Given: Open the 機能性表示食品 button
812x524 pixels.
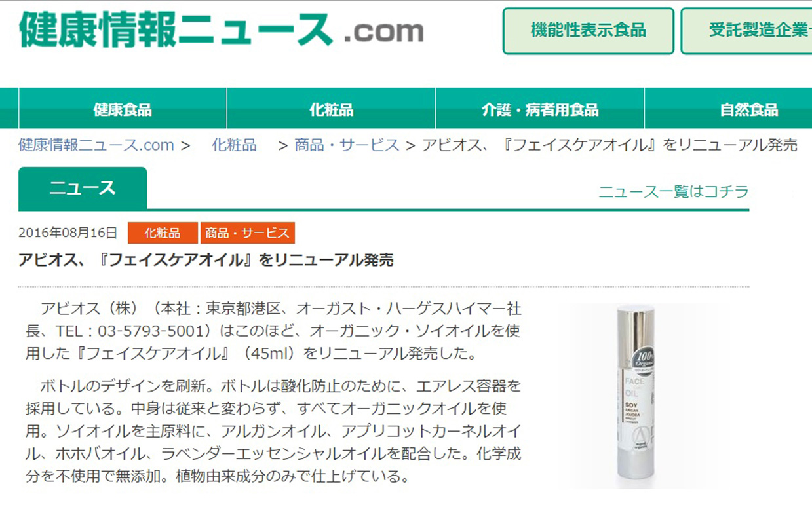Looking at the screenshot, I should tap(588, 31).
